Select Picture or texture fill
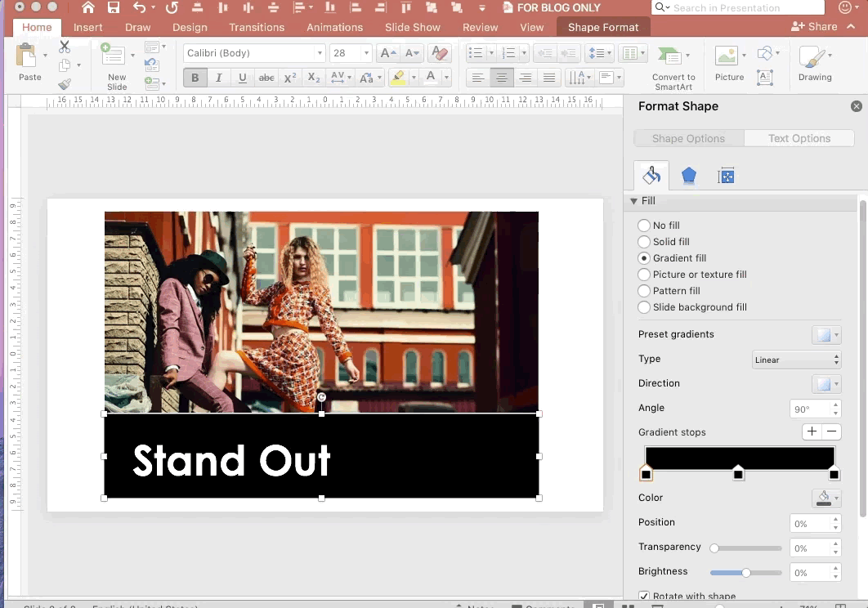Image resolution: width=868 pixels, height=608 pixels. coord(644,274)
